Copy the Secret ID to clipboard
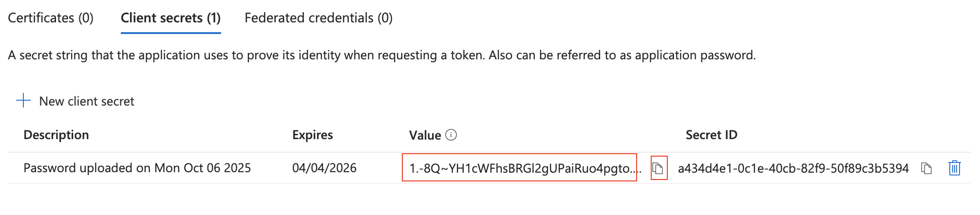Viewport: 980px width, 215px height. [x=926, y=168]
